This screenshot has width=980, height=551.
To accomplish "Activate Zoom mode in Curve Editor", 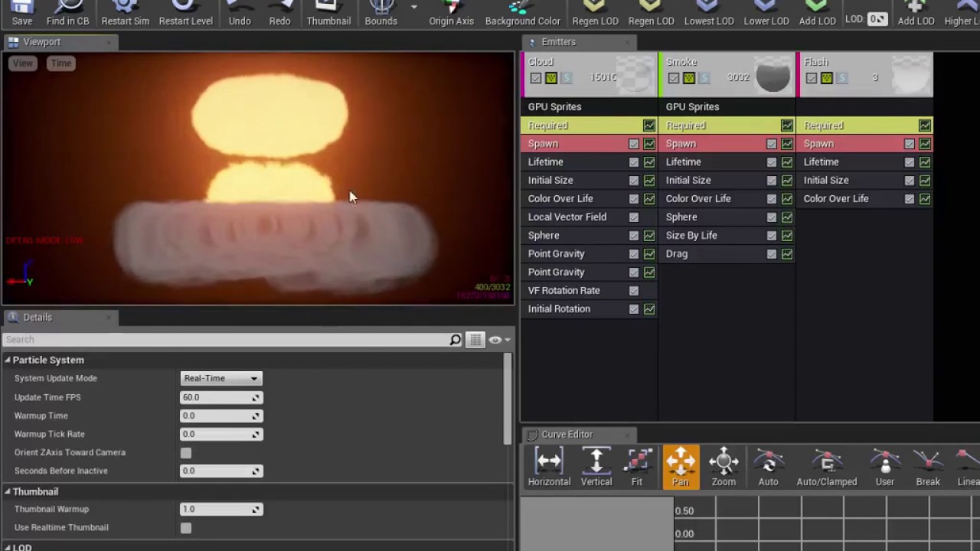I will point(724,467).
